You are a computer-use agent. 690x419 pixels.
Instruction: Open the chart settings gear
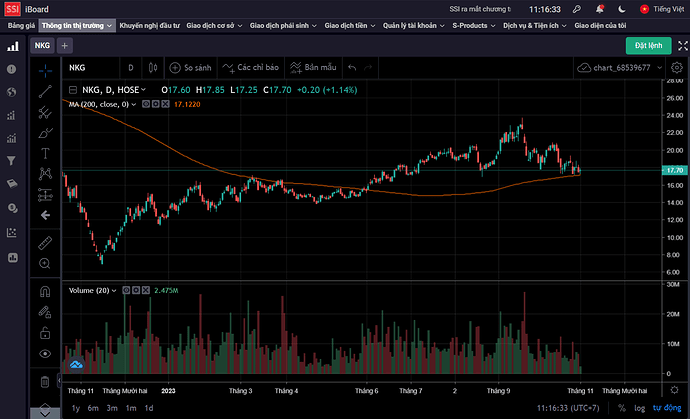pos(677,68)
